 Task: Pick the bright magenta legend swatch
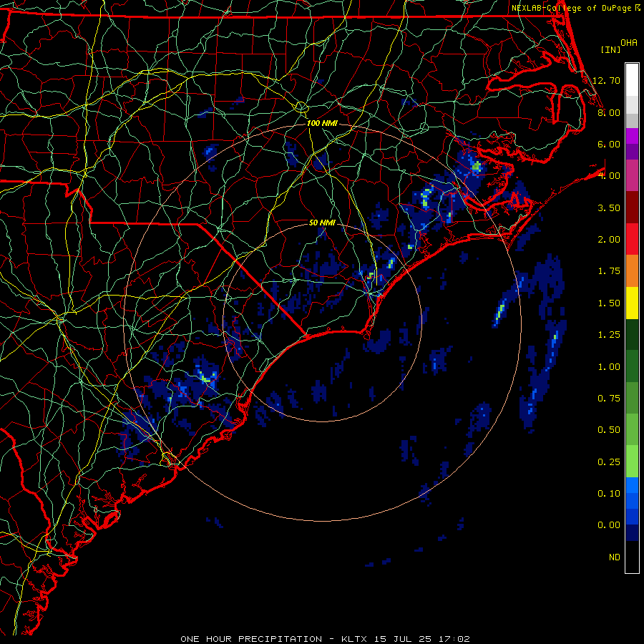point(632,136)
